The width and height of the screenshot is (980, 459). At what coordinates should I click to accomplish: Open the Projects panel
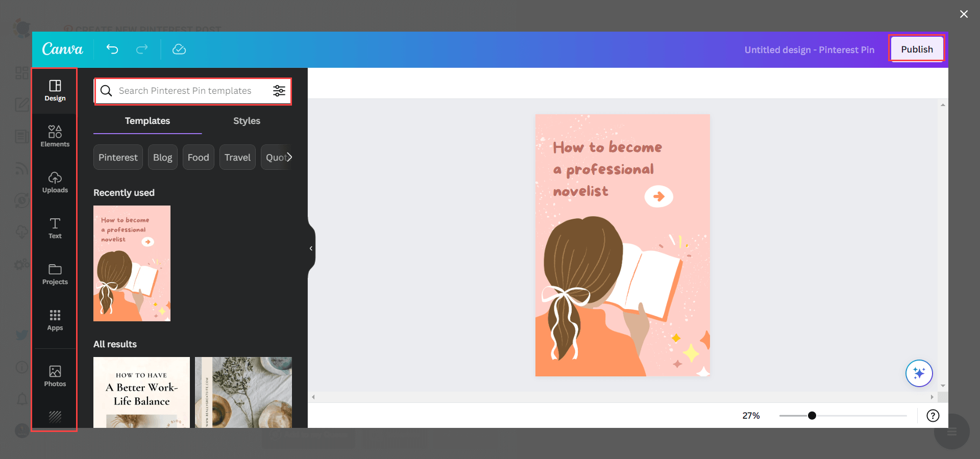pyautogui.click(x=55, y=274)
